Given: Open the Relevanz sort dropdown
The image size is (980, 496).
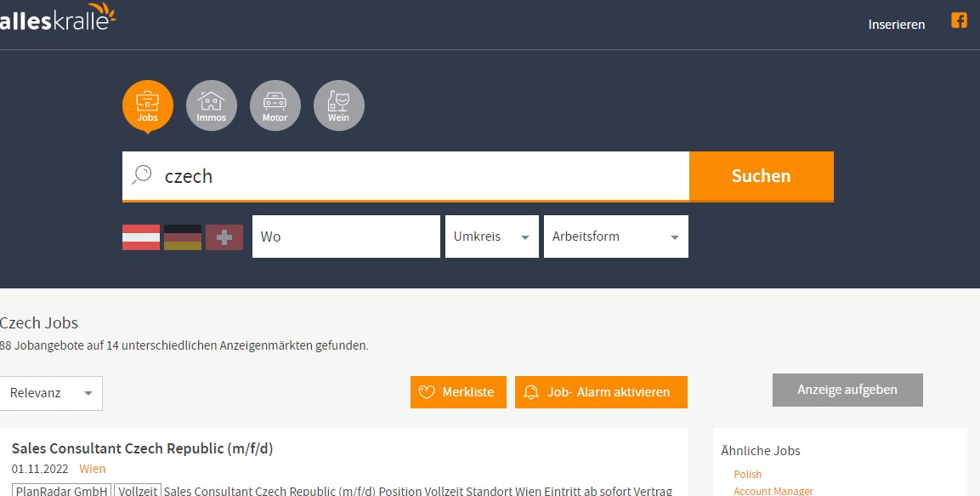Looking at the screenshot, I should (51, 393).
